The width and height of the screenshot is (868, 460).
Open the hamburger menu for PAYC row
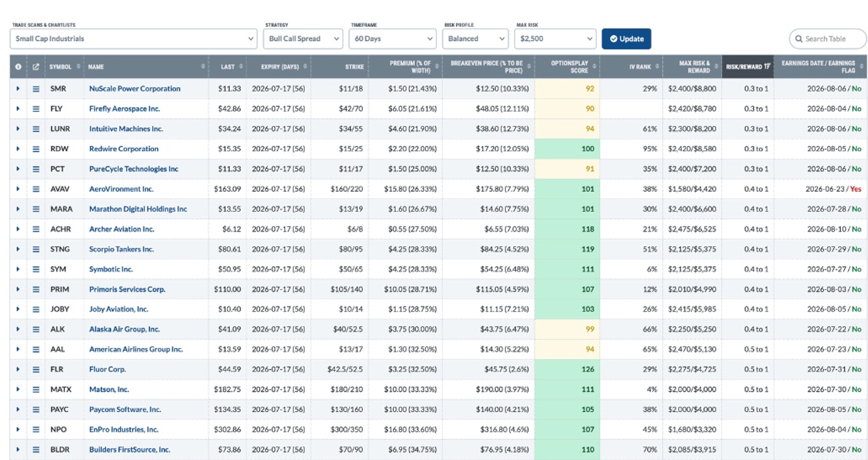coord(36,410)
